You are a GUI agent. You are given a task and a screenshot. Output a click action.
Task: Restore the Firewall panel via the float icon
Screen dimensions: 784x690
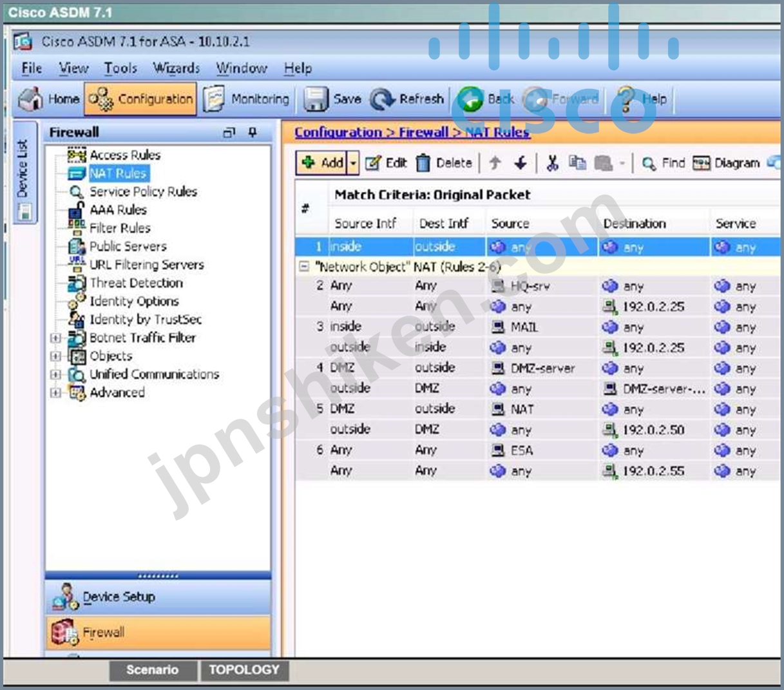tap(229, 133)
